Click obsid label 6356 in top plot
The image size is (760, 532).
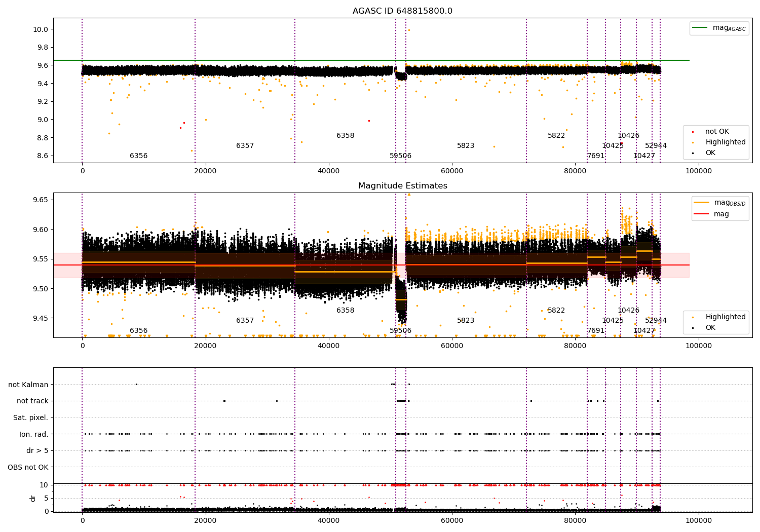click(138, 156)
